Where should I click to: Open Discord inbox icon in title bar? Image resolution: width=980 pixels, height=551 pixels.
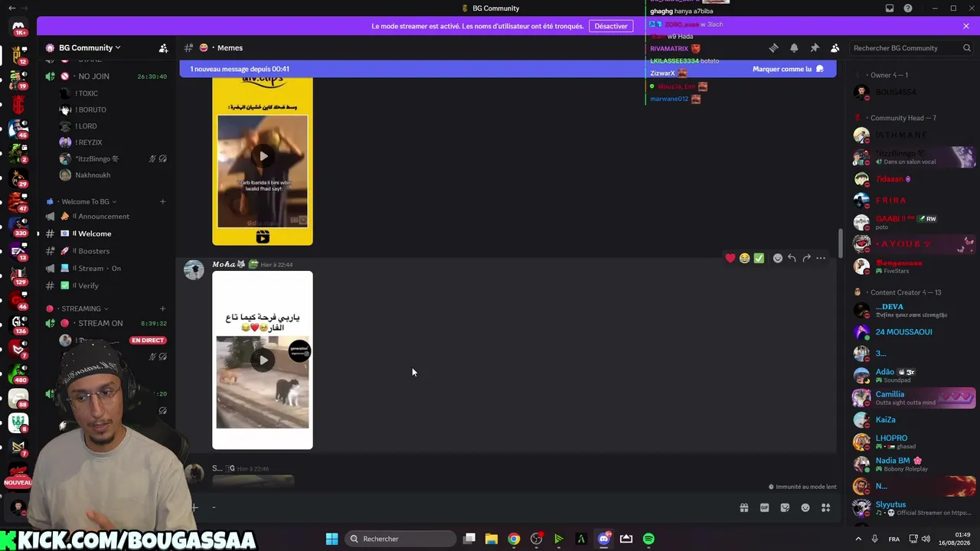(890, 8)
